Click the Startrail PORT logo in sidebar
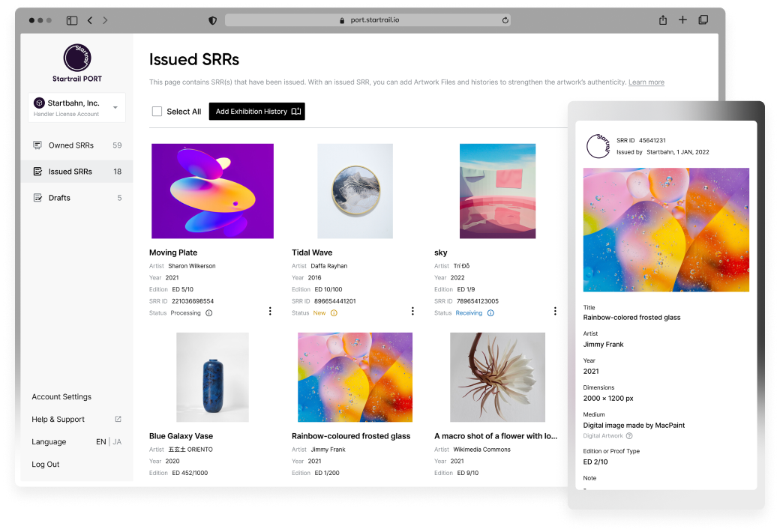The image size is (780, 532). (77, 58)
